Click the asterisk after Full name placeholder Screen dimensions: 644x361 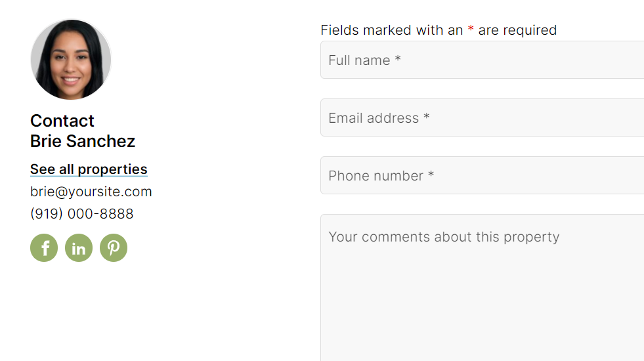point(398,58)
